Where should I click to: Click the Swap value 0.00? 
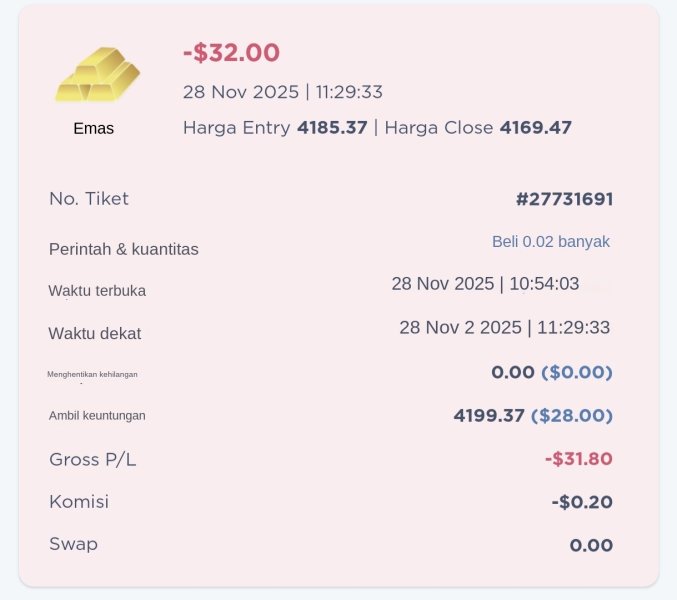pos(590,545)
